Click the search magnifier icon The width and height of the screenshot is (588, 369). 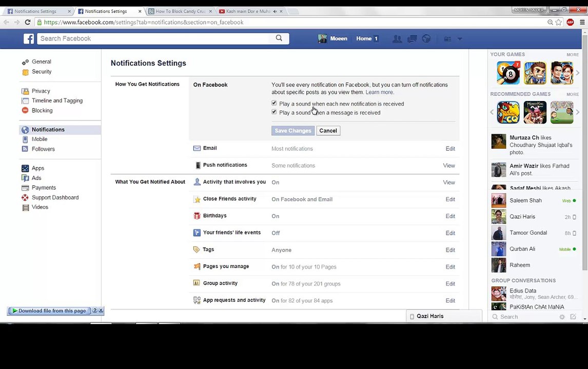[x=279, y=38]
